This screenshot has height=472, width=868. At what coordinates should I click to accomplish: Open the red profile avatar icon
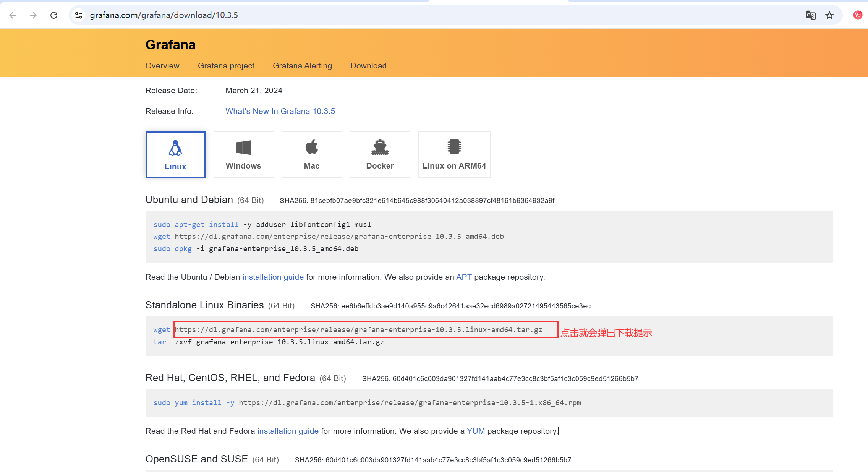point(857,15)
